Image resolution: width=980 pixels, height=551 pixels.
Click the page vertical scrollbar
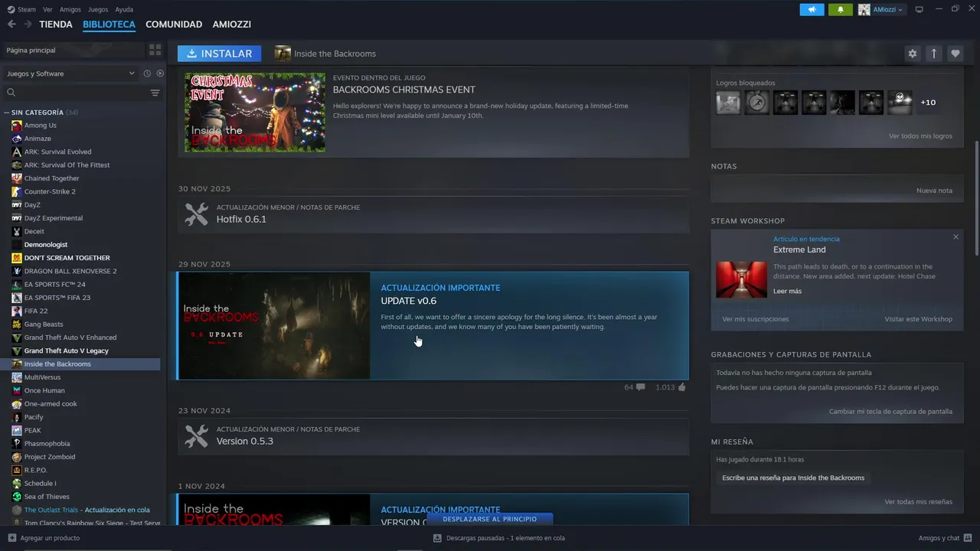coord(976,199)
